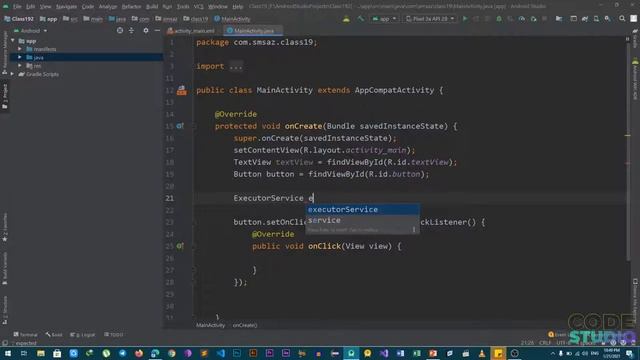Click MainActivity breadcrumb in navigation bar
Viewport: 640px width, 360px height.
[232, 19]
